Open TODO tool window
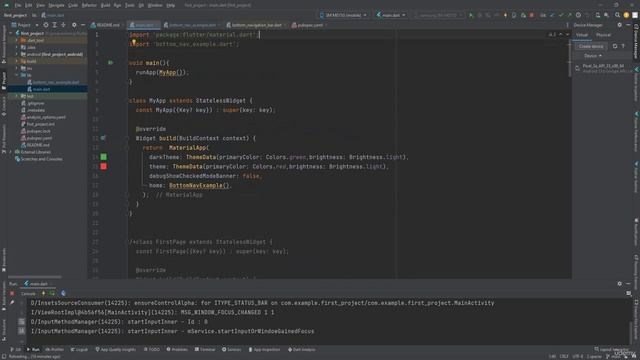Image resolution: width=640 pixels, height=360 pixels. 151,349
